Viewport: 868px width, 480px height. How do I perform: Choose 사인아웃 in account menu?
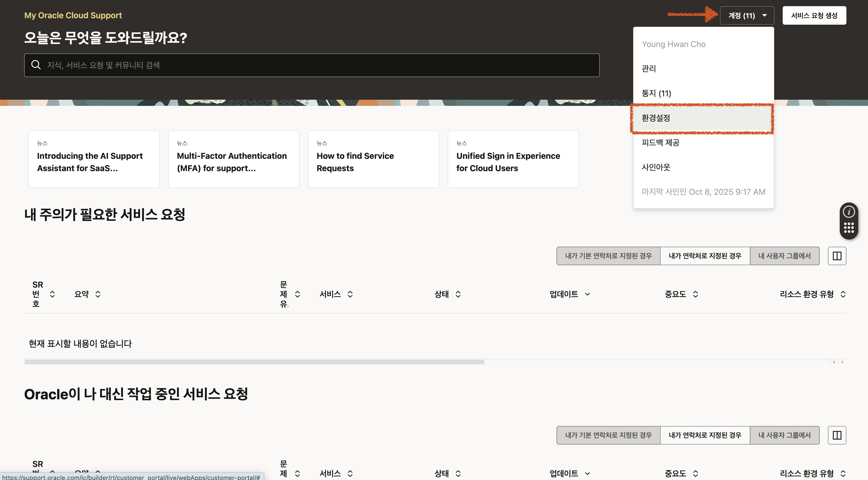tap(656, 167)
